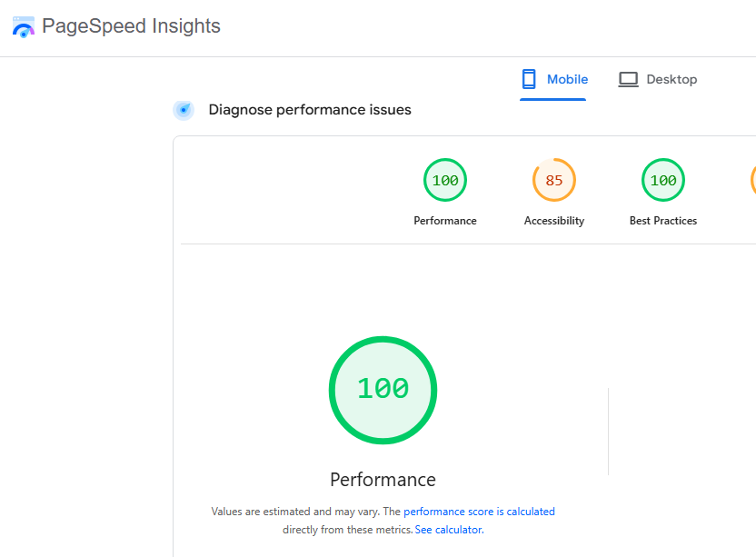Click the blue radar diagnose icon
This screenshot has width=756, height=557.
coord(184,110)
